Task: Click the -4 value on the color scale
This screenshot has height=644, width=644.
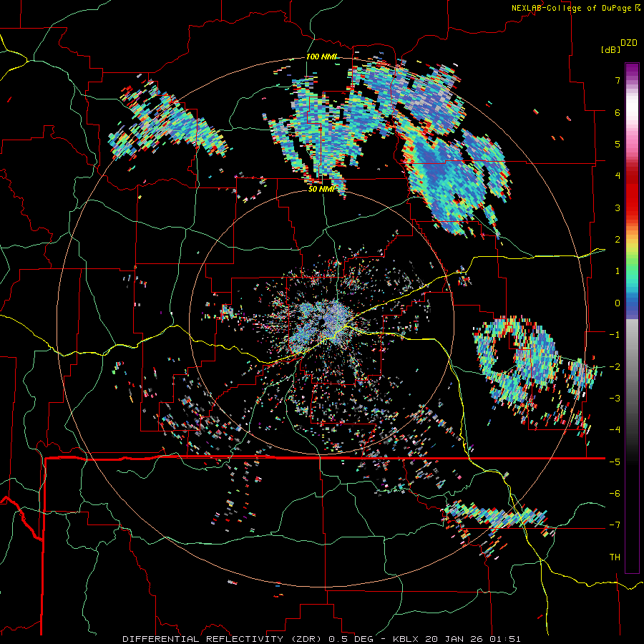Action: [615, 430]
